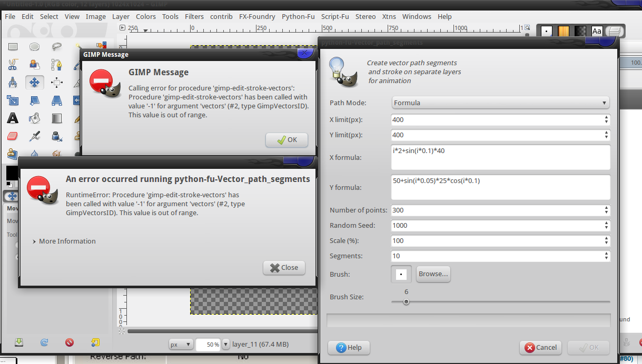Screen dimensions: 642x364
Task: Select the Alignment tool
Action: 57,82
